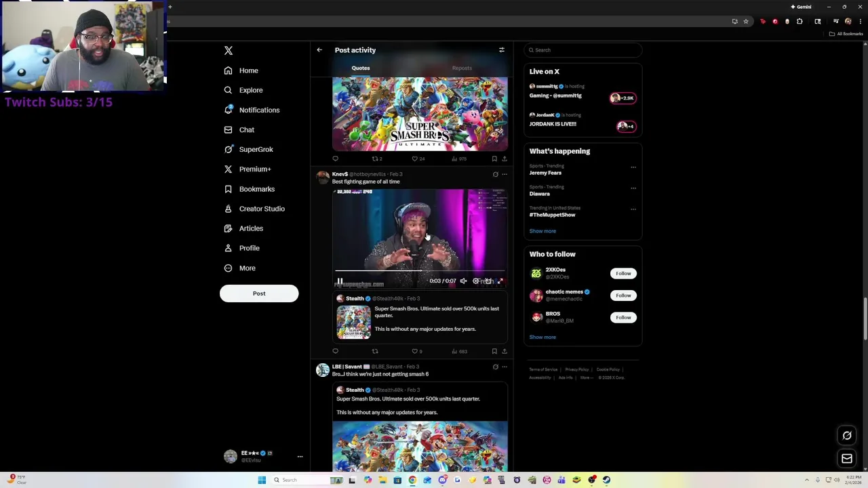868x488 pixels.
Task: Open the Windows Start menu
Action: 262,480
